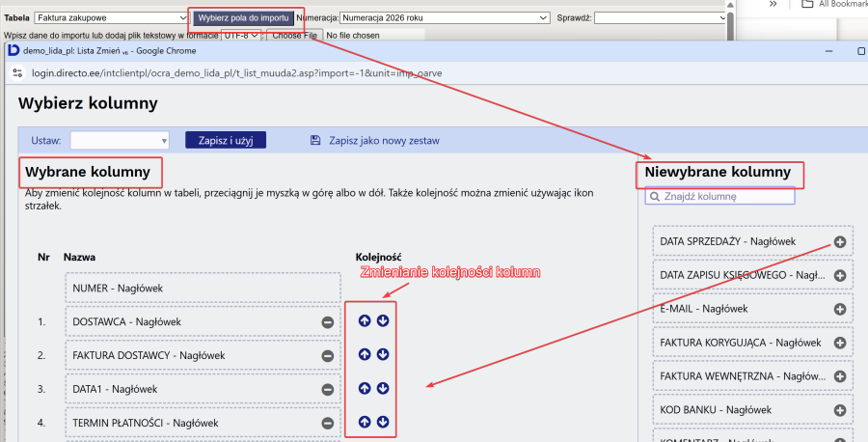868x442 pixels.
Task: Add E-MAIL column with plus icon
Action: coord(840,310)
